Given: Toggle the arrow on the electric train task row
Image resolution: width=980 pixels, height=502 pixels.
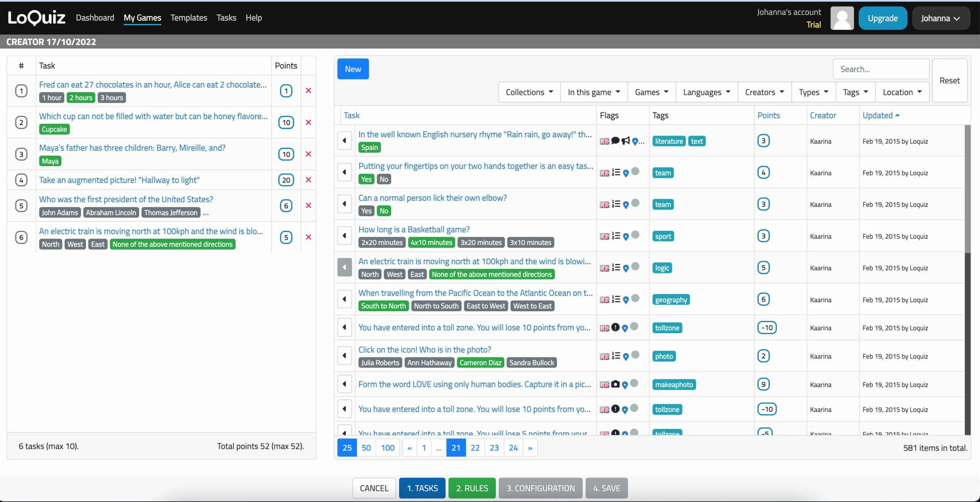Looking at the screenshot, I should pos(344,267).
